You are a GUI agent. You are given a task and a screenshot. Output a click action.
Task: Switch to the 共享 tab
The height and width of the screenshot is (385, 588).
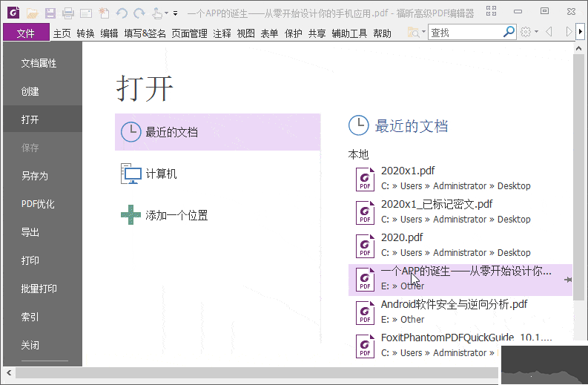pyautogui.click(x=317, y=33)
